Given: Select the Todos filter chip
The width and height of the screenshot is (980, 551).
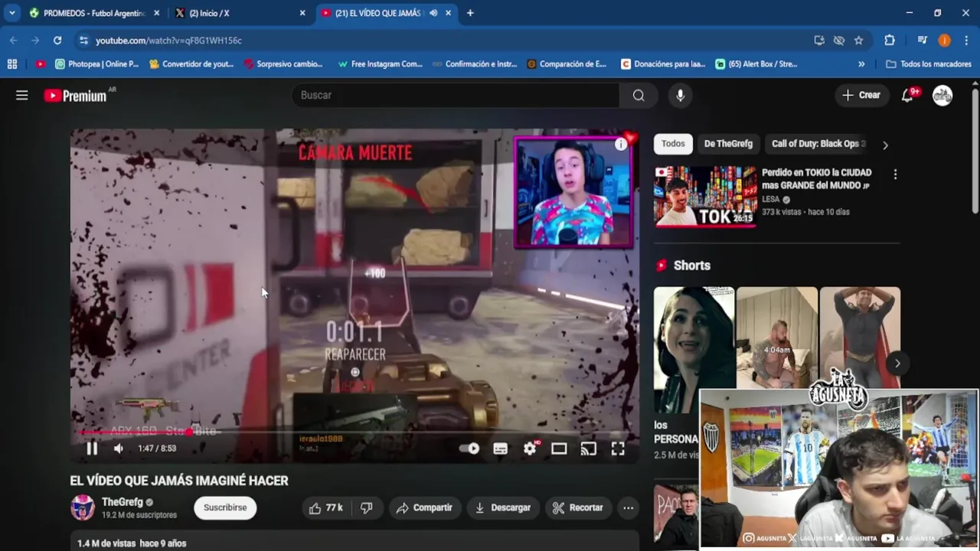Looking at the screenshot, I should point(673,144).
